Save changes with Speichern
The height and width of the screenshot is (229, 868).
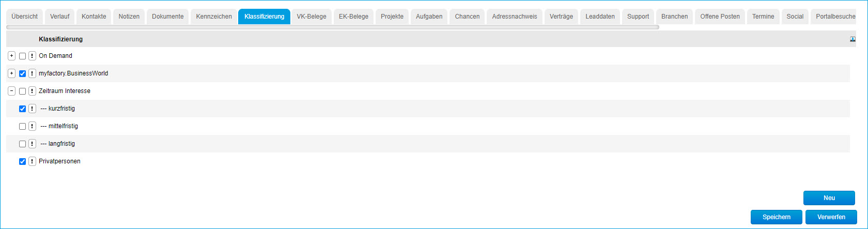click(777, 217)
